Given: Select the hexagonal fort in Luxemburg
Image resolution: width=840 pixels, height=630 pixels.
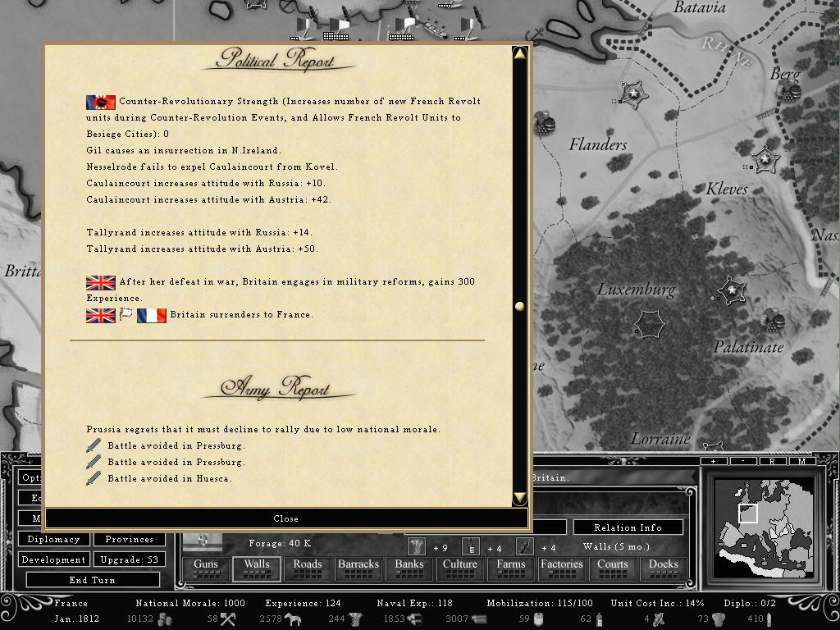Looking at the screenshot, I should pyautogui.click(x=650, y=324).
